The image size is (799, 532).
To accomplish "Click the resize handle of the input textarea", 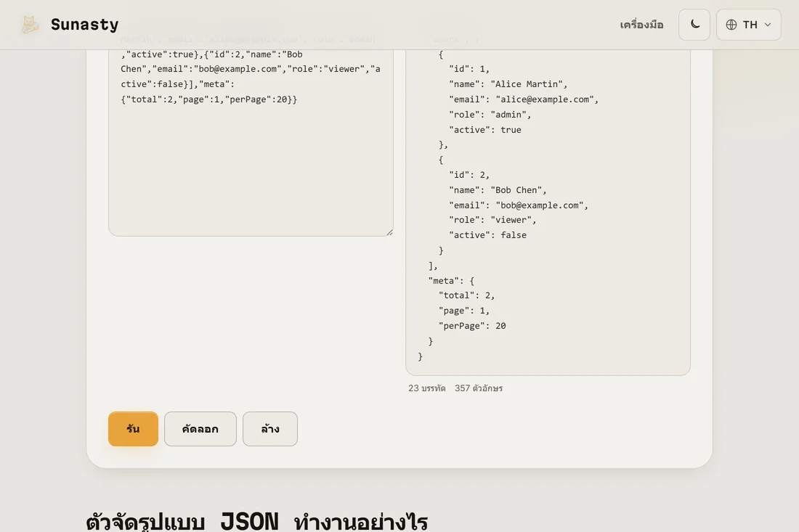I will (x=389, y=232).
